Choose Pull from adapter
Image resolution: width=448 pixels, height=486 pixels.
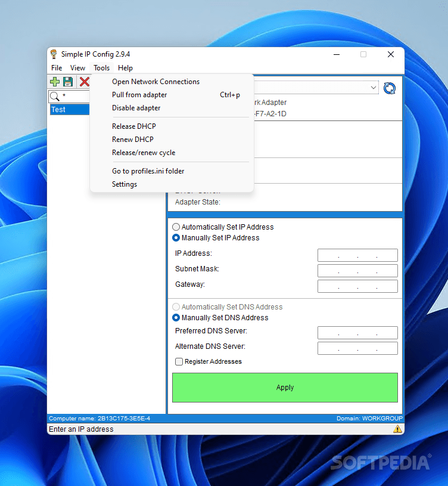(x=172, y=95)
